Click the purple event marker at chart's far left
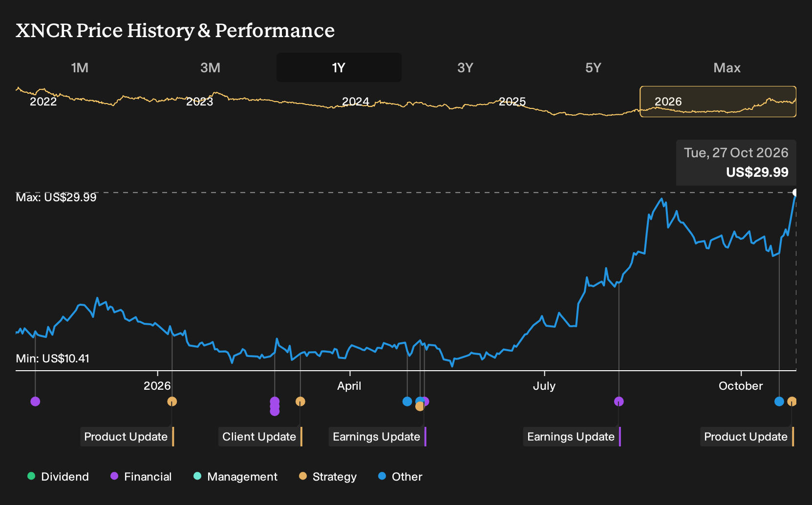The height and width of the screenshot is (505, 812). pos(35,401)
